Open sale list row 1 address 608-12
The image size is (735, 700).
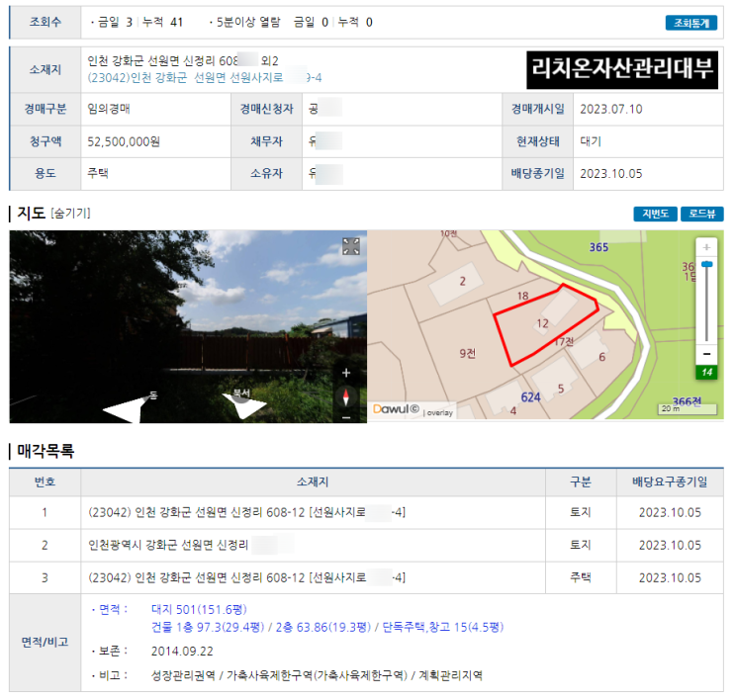click(246, 512)
